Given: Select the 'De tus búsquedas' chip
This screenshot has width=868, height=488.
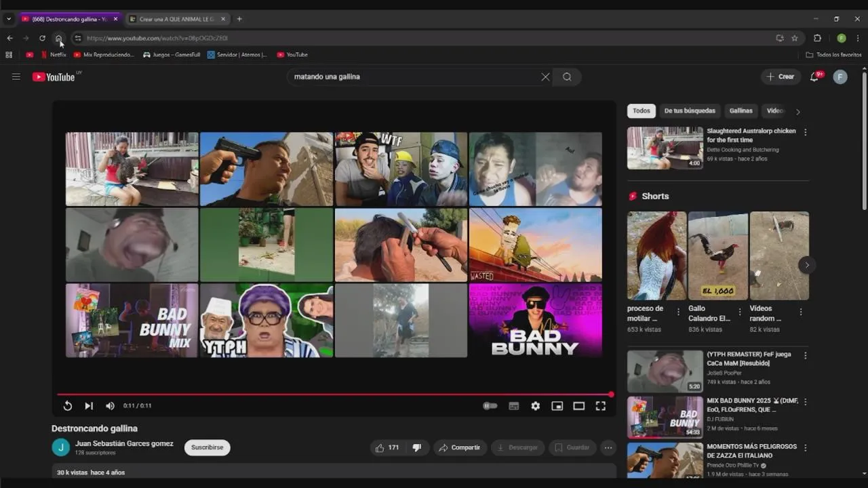Looking at the screenshot, I should point(690,111).
